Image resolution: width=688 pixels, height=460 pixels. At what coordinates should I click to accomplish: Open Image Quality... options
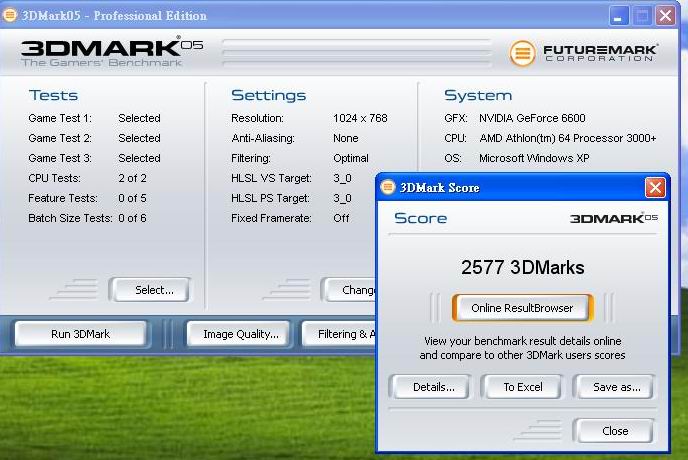coord(240,334)
